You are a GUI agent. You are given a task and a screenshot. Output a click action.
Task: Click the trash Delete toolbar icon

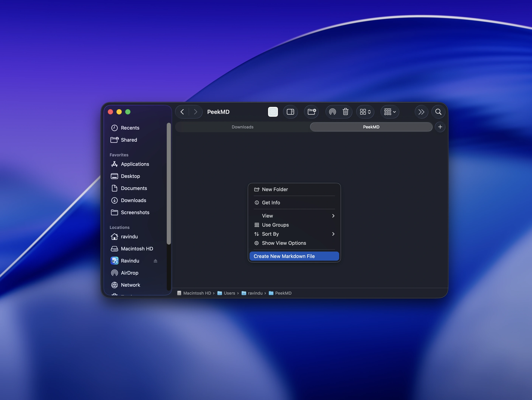[345, 112]
